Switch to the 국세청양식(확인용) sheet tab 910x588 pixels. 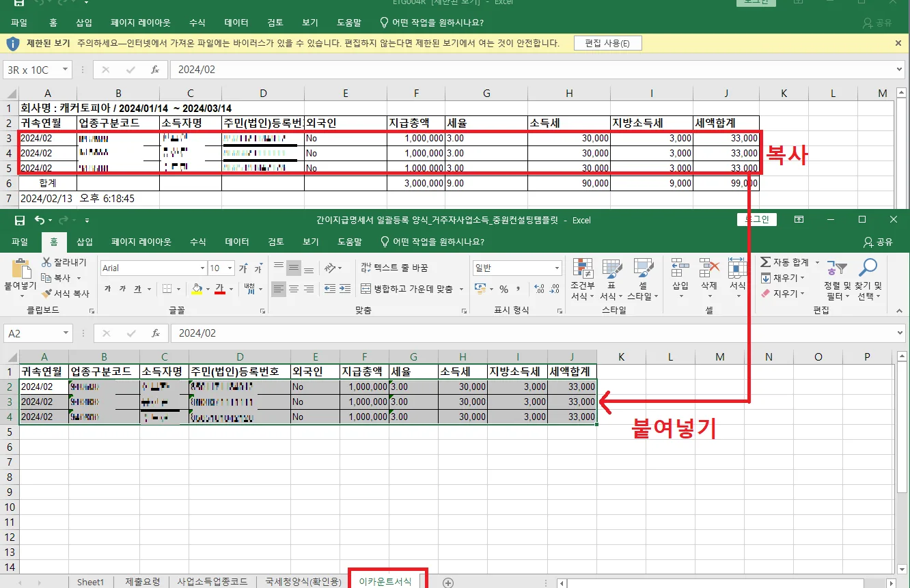[303, 582]
